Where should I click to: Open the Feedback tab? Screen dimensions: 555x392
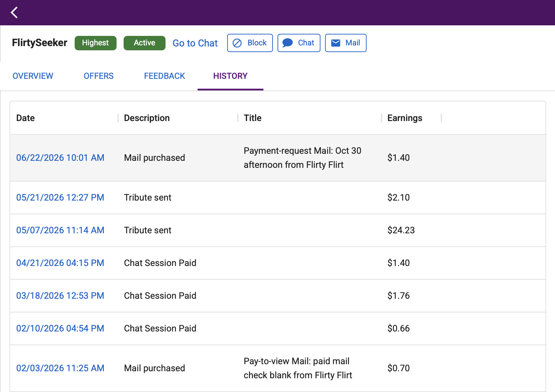164,76
